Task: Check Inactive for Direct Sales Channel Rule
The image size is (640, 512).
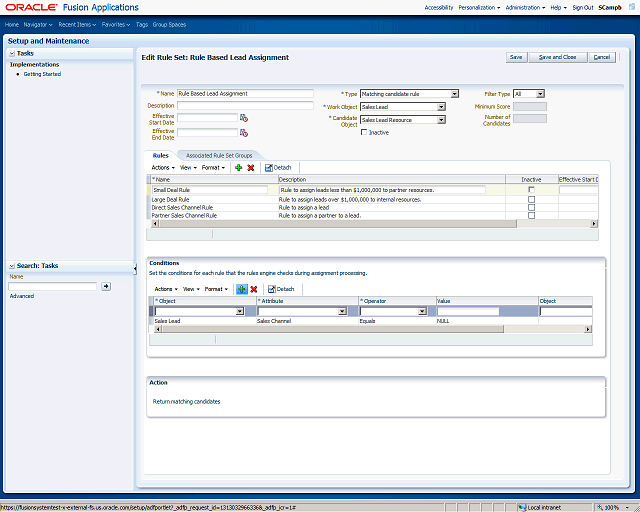Action: tap(531, 207)
